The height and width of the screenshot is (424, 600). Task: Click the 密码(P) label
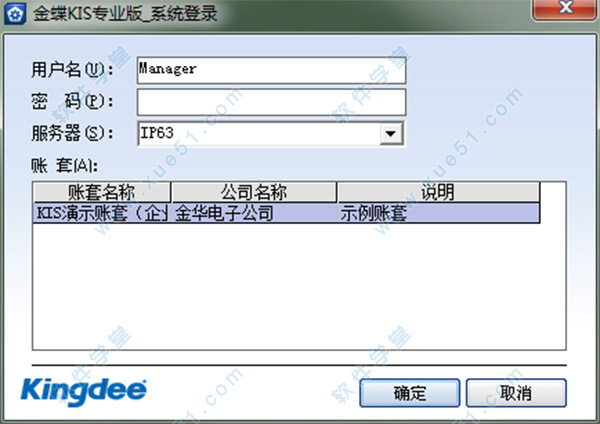(x=72, y=102)
